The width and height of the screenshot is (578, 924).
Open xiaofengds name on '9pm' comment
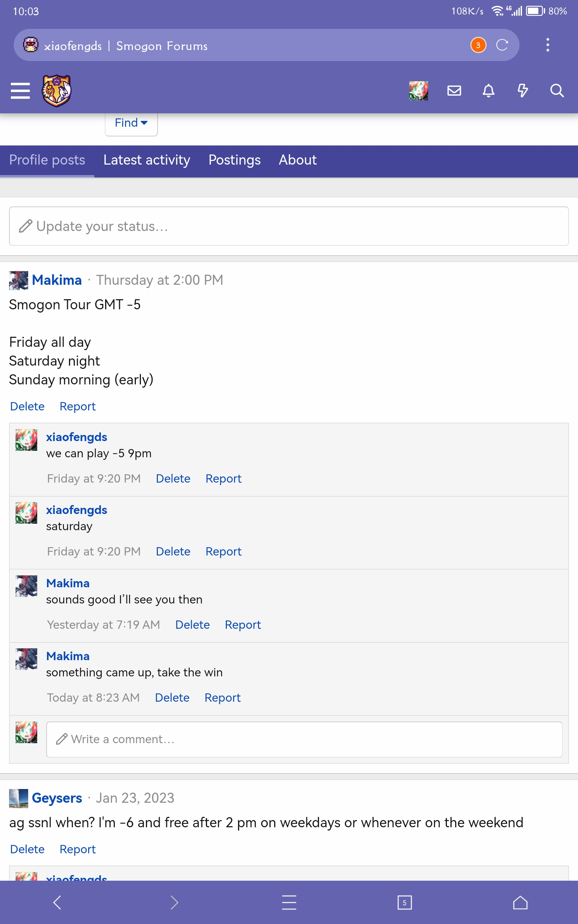tap(77, 437)
